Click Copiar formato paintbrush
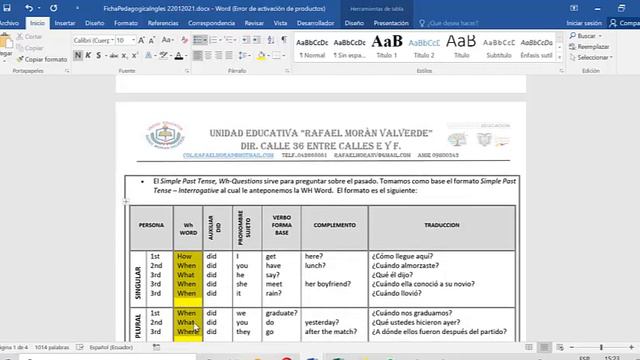This screenshot has height=360, width=640. [x=42, y=59]
